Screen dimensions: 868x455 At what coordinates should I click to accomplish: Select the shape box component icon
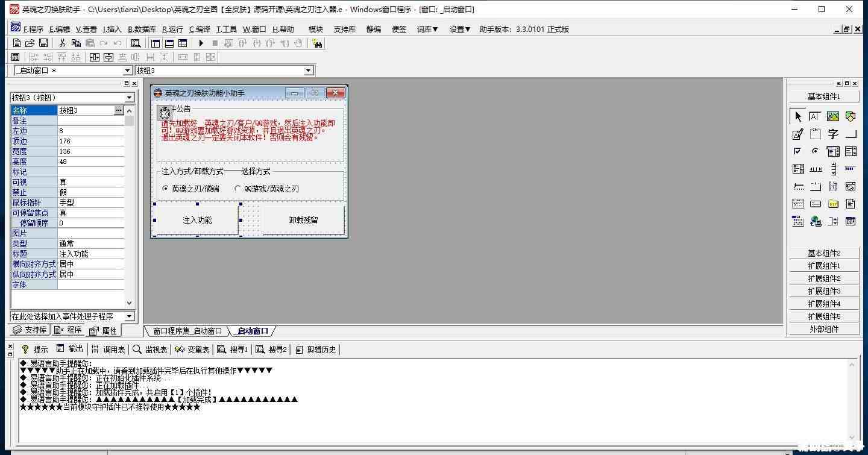851,116
